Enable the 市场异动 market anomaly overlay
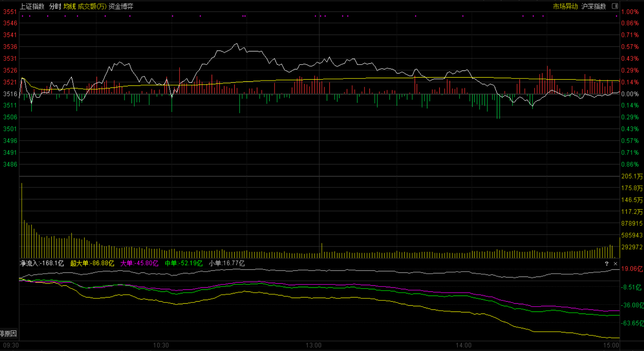 tap(565, 6)
